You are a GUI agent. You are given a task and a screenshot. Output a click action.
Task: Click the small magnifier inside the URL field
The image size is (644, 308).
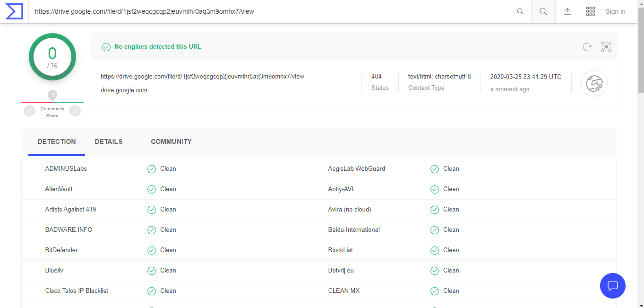pos(520,11)
